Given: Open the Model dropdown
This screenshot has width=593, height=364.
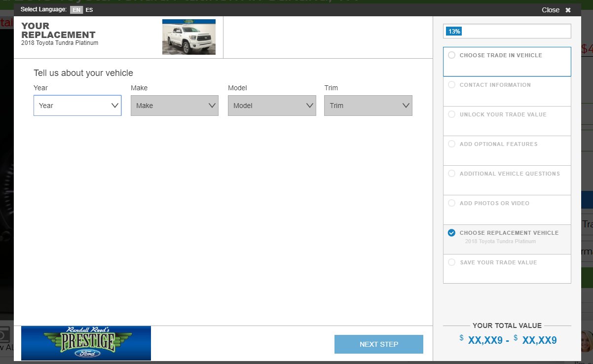Looking at the screenshot, I should pyautogui.click(x=272, y=106).
